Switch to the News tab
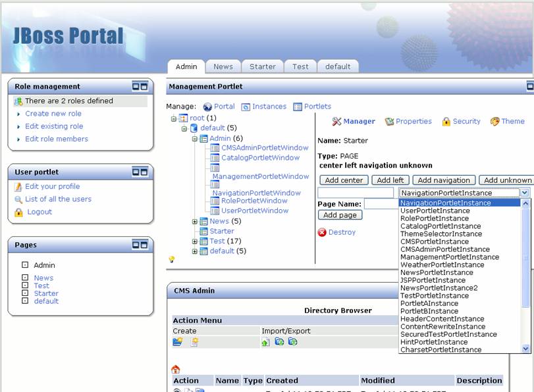Image resolution: width=534 pixels, height=392 pixels. pos(223,66)
